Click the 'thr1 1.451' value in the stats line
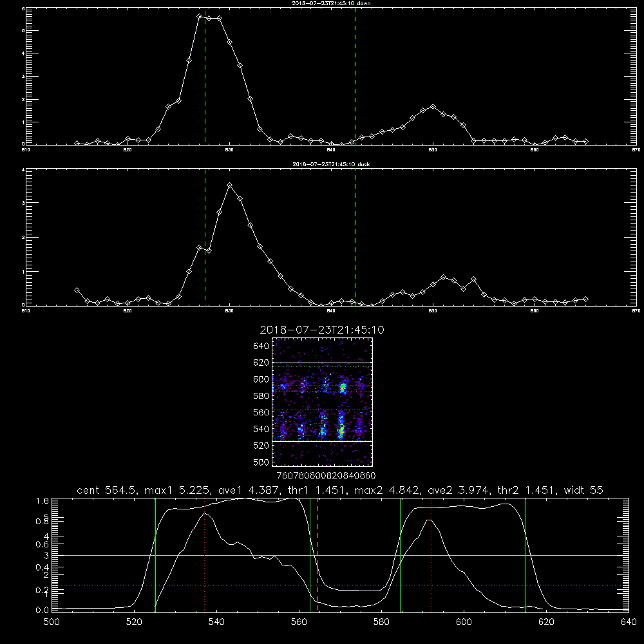Viewport: 644px width, 644px height. (317, 490)
